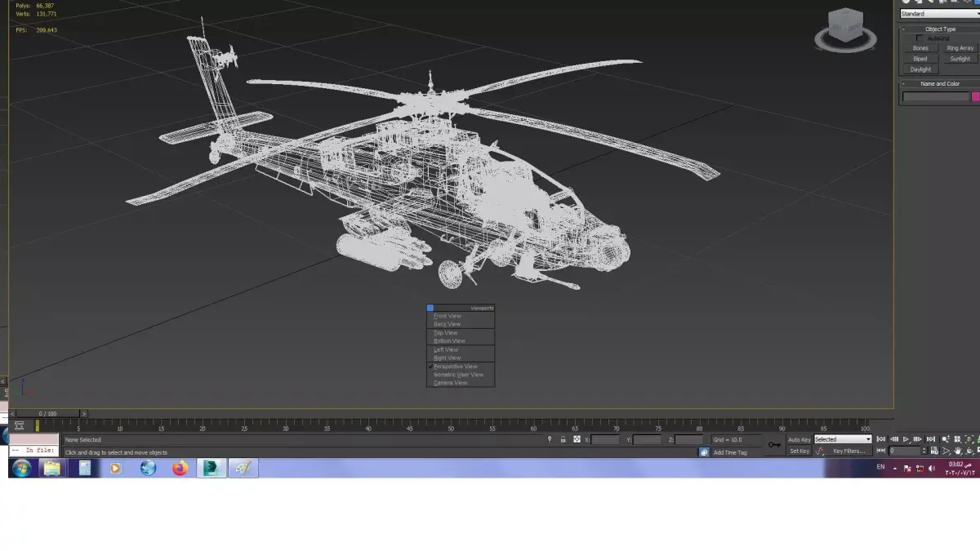Select Isometric User View menu entry
The height and width of the screenshot is (551, 980).
click(460, 375)
